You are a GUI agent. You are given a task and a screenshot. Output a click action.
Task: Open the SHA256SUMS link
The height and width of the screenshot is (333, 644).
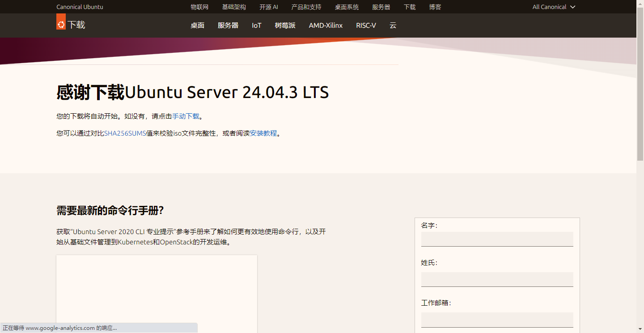pos(125,133)
